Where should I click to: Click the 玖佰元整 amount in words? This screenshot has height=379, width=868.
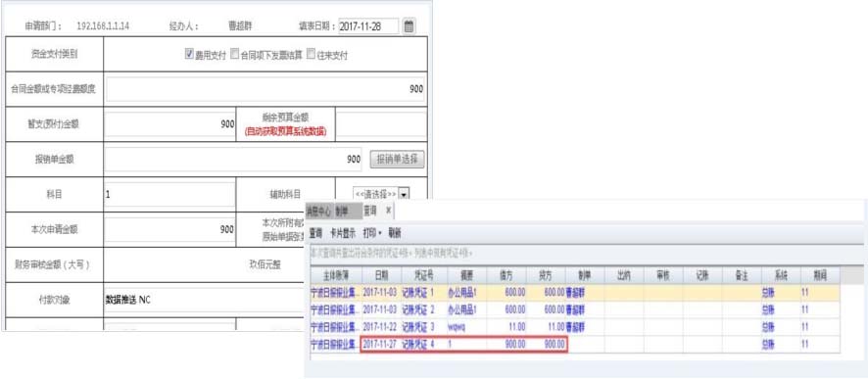(265, 264)
